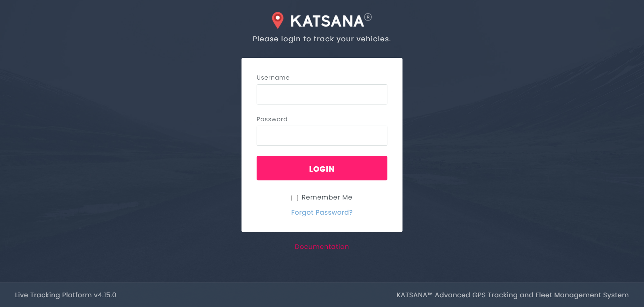Click the 'Live Tracking Platform' footer text
This screenshot has height=307, width=644.
(x=53, y=295)
